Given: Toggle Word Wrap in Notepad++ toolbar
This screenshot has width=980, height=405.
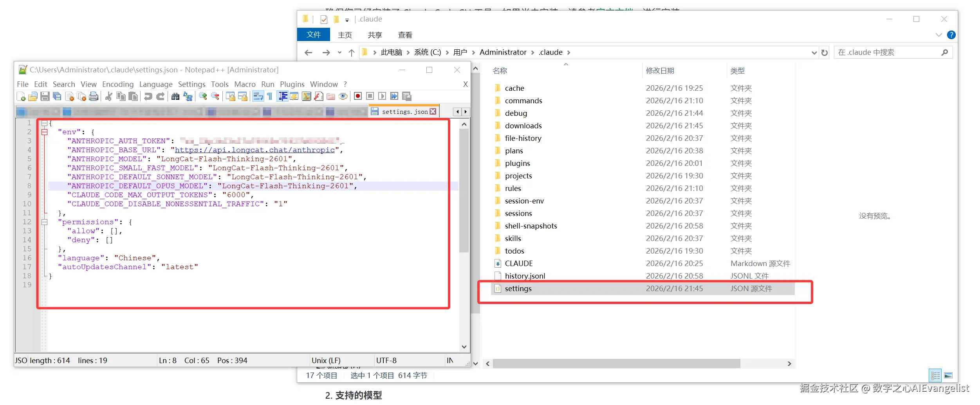Looking at the screenshot, I should click(258, 96).
